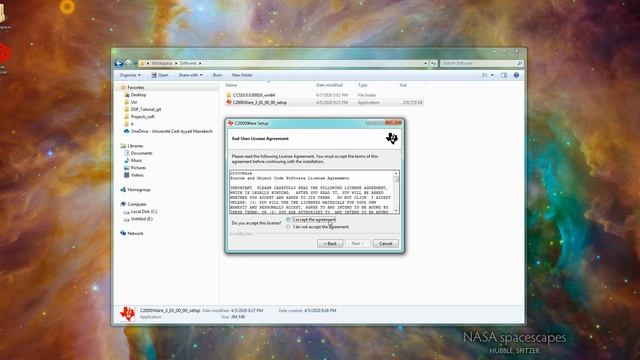Viewport: 640px width, 360px height.
Task: Open the view options dropdown arrow
Action: (492, 75)
